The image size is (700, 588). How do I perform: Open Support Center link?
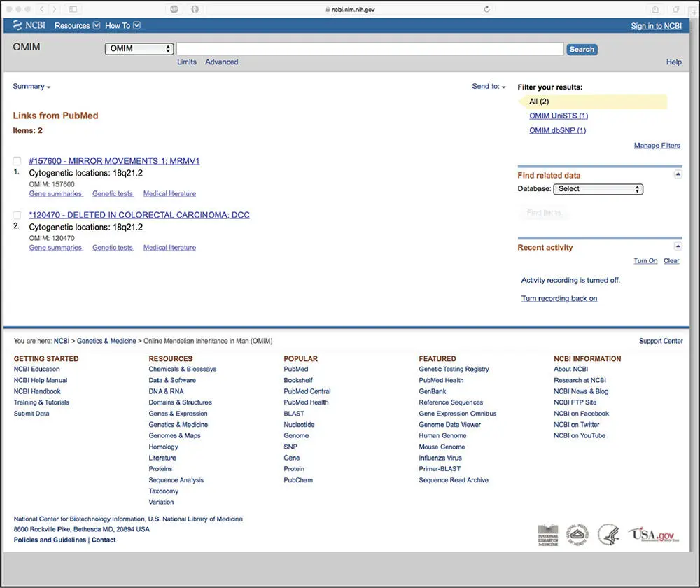point(661,341)
